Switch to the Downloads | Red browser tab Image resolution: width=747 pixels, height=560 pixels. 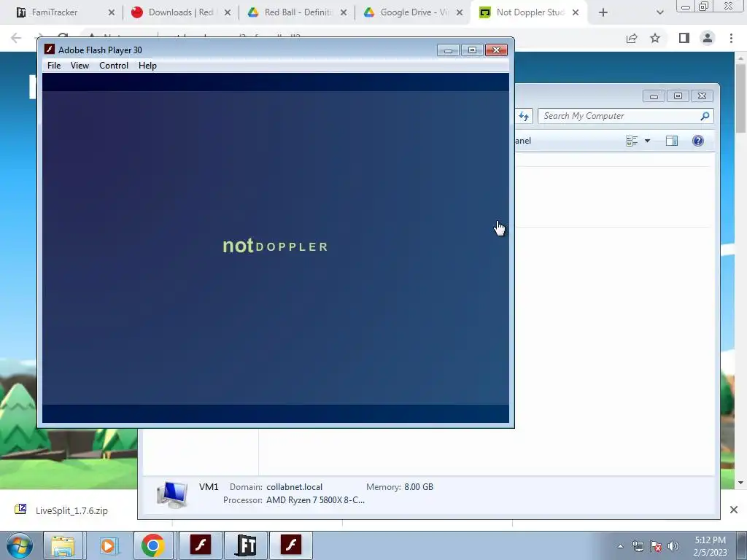click(180, 12)
